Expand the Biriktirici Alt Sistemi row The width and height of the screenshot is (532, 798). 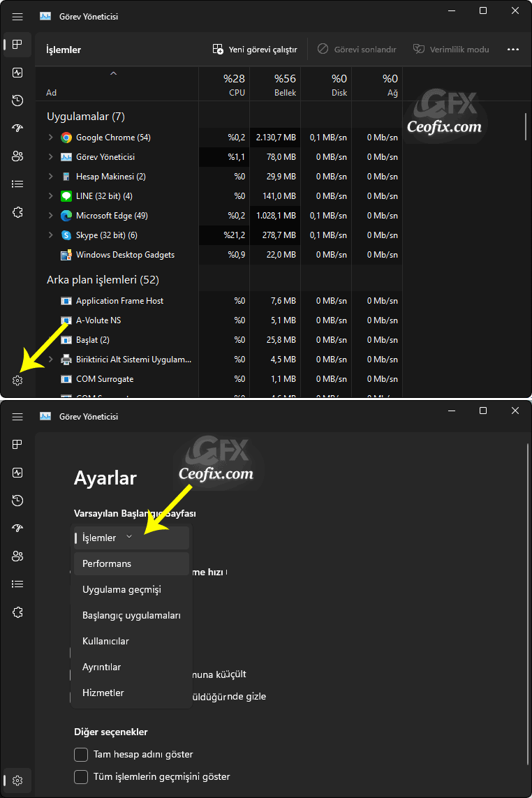(x=50, y=360)
